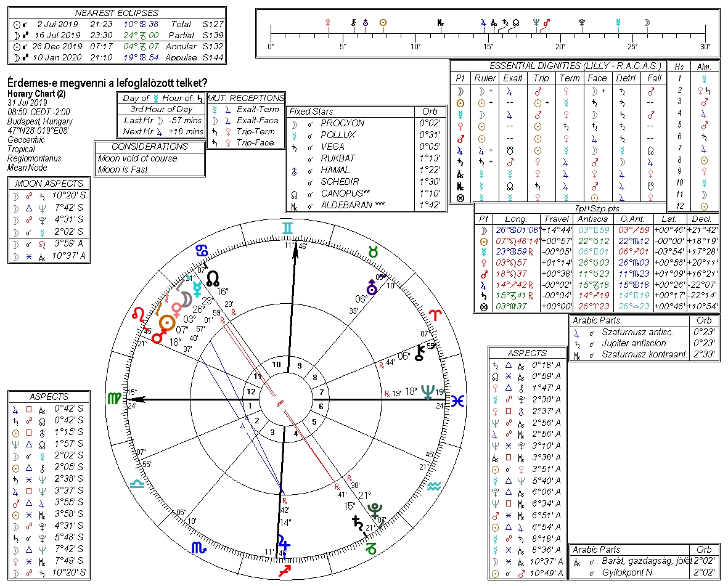Select the Mars glyph inside the chart wheel
728x586 pixels.
pyautogui.click(x=157, y=337)
